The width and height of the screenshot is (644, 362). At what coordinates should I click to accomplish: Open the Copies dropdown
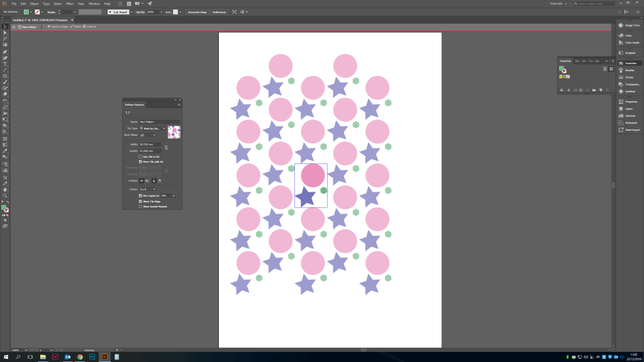[x=147, y=189]
